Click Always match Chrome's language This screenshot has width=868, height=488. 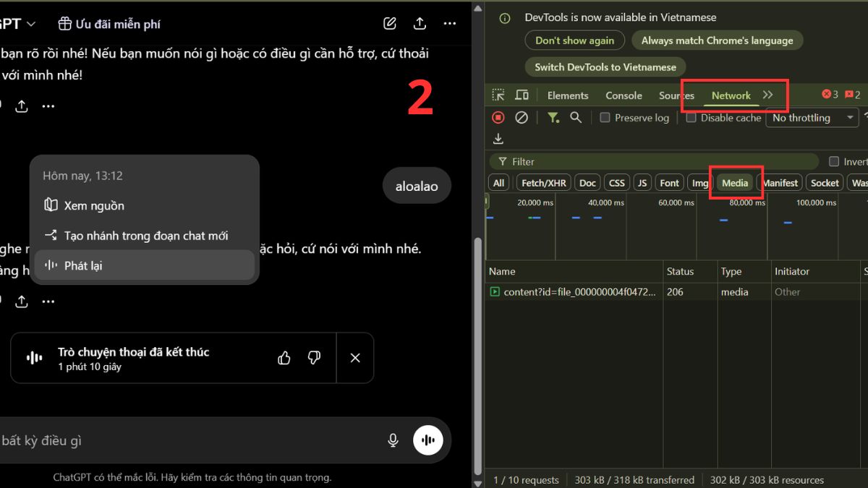coord(718,40)
